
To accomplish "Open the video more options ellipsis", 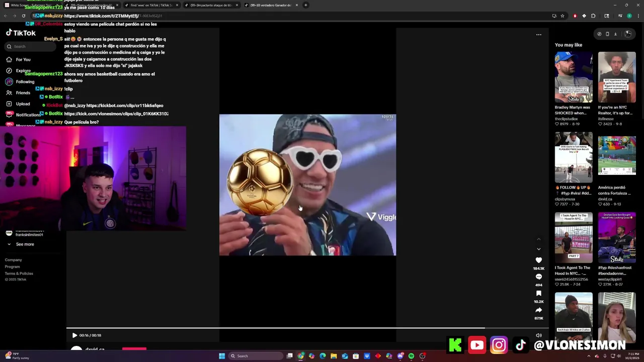I will (539, 35).
